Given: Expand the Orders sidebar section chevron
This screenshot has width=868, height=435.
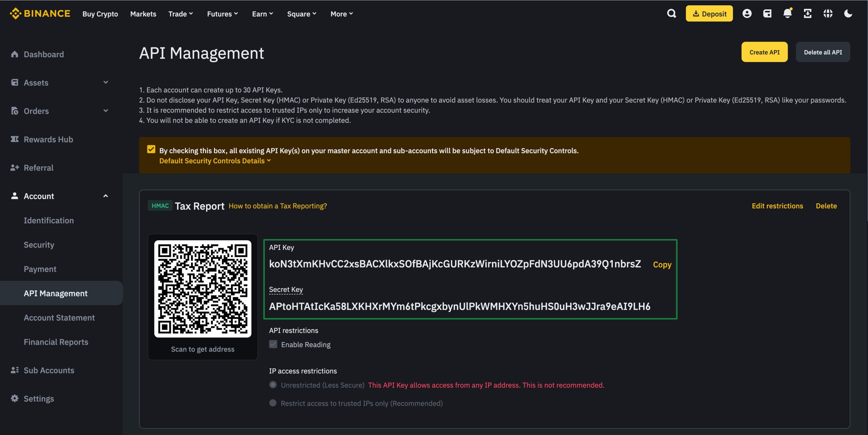Looking at the screenshot, I should 106,111.
